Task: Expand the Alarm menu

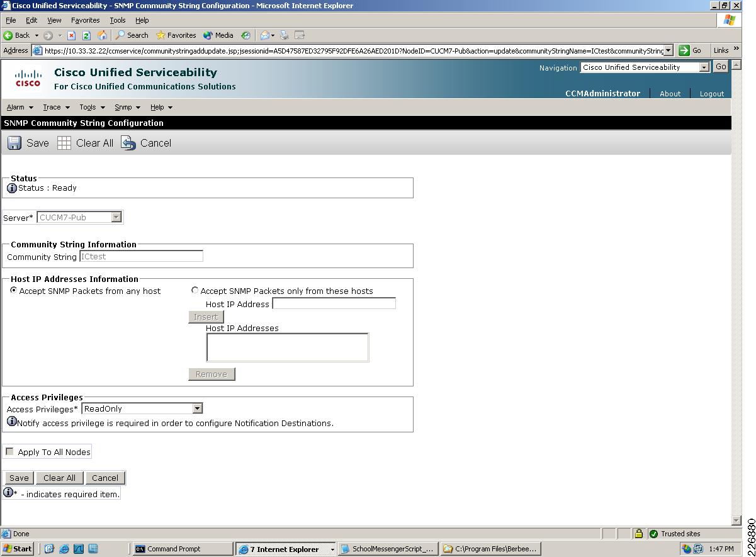Action: pyautogui.click(x=20, y=107)
